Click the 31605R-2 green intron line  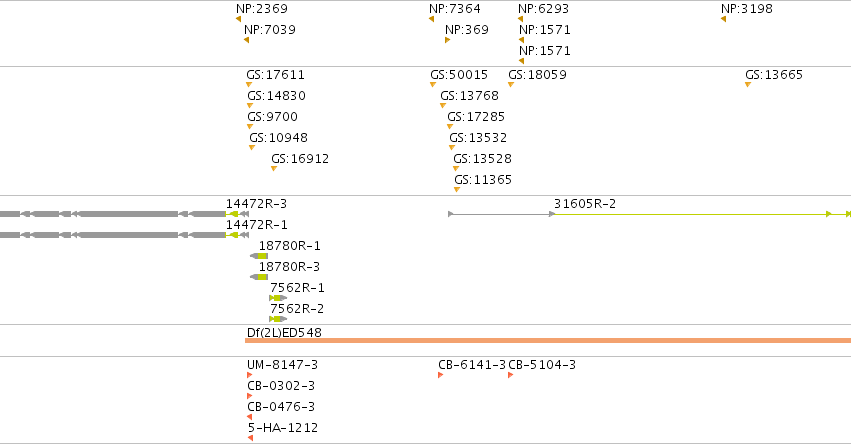coord(689,214)
